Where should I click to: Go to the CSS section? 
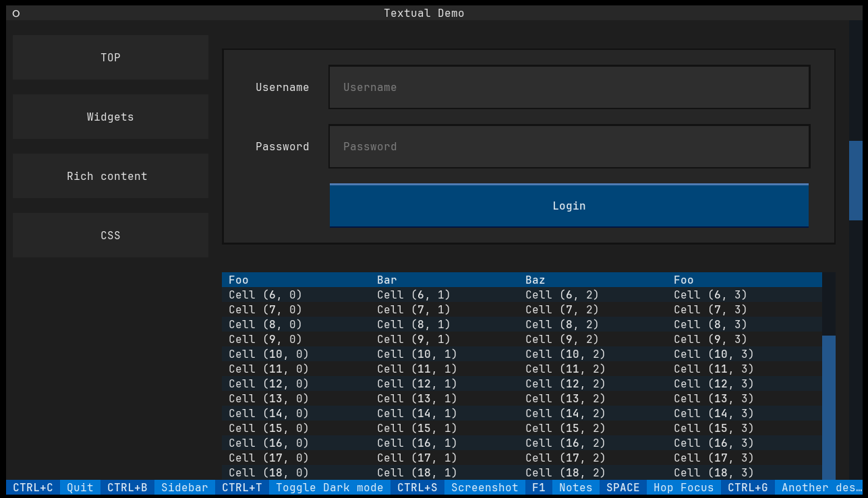point(111,235)
